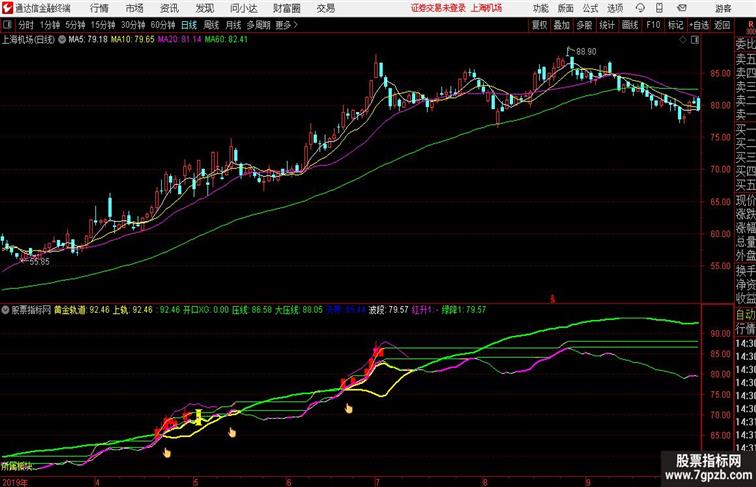
Task: Click the 自动 label in right panel
Action: click(x=745, y=315)
